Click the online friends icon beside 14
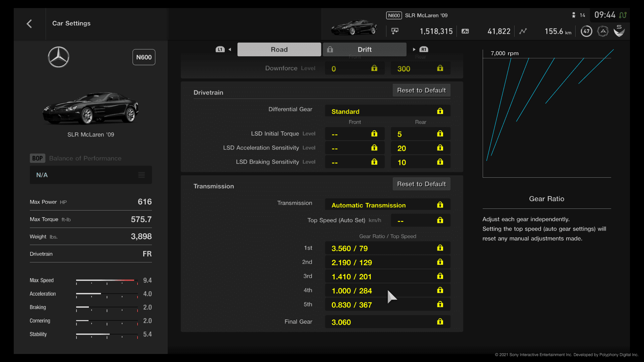Viewport: 644px width, 362px height. pos(574,15)
